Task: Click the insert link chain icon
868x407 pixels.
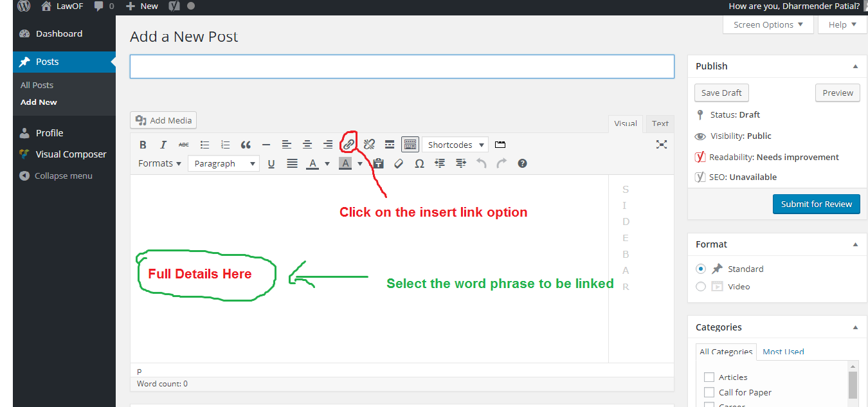Action: coord(348,144)
